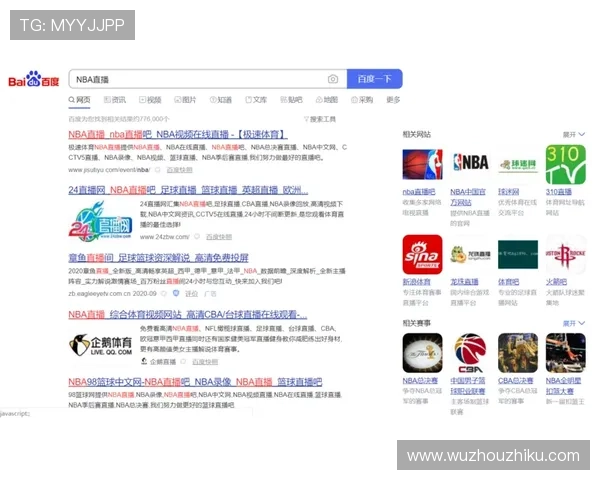Click the 24直播网 logo thumbnail
This screenshot has width=600, height=480.
coord(101,221)
